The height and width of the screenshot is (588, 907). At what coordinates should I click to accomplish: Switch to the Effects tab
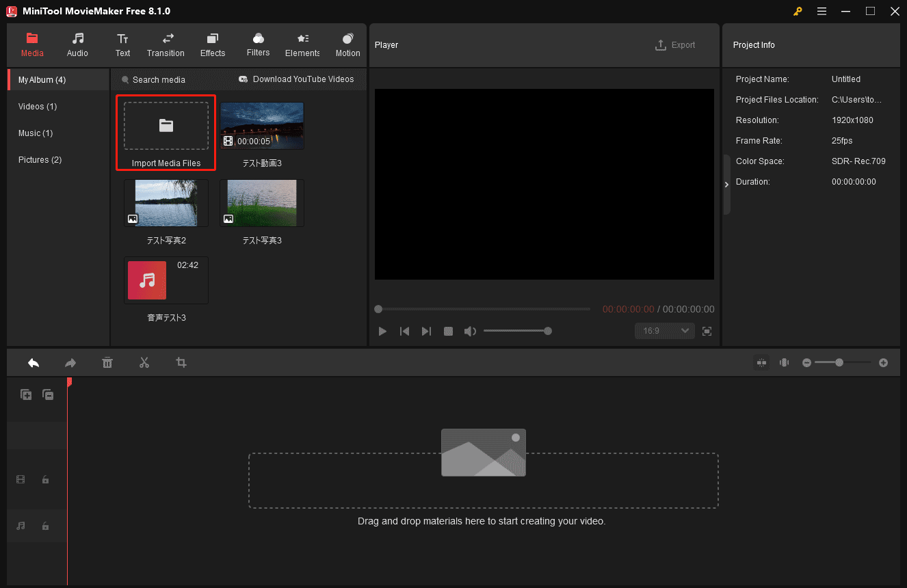(x=213, y=45)
